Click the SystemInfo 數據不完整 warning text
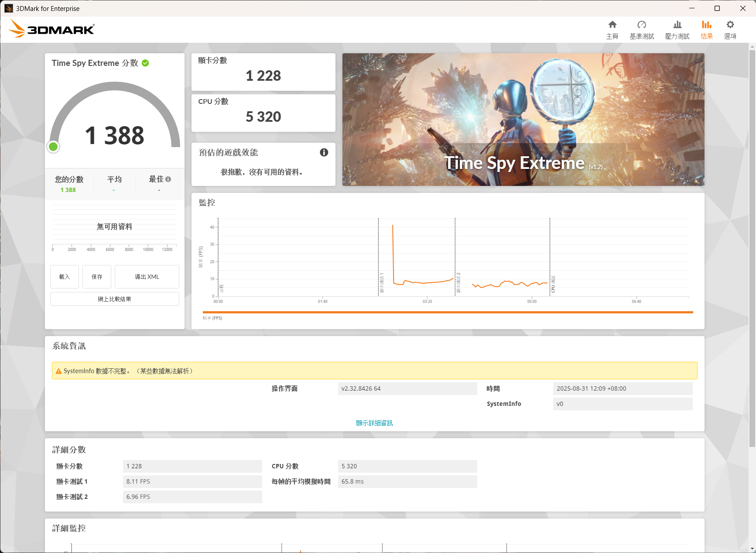Screen dimensions: 756x553 (x=128, y=371)
